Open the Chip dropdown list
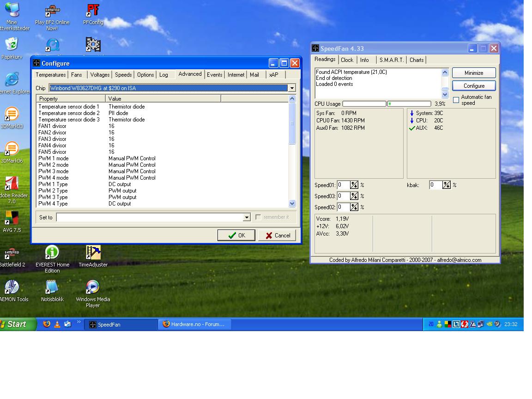532x399 pixels. 292,88
